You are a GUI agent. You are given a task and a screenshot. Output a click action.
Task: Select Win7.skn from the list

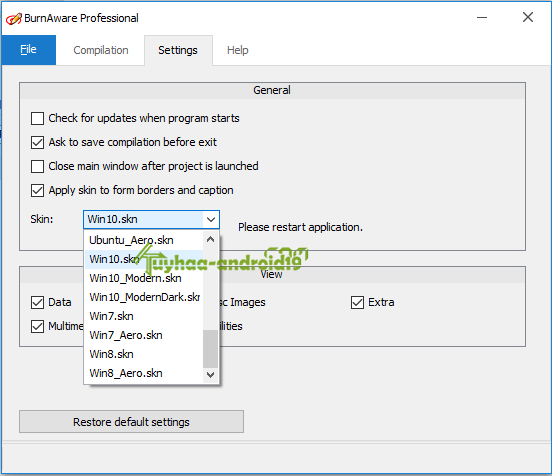pos(144,316)
